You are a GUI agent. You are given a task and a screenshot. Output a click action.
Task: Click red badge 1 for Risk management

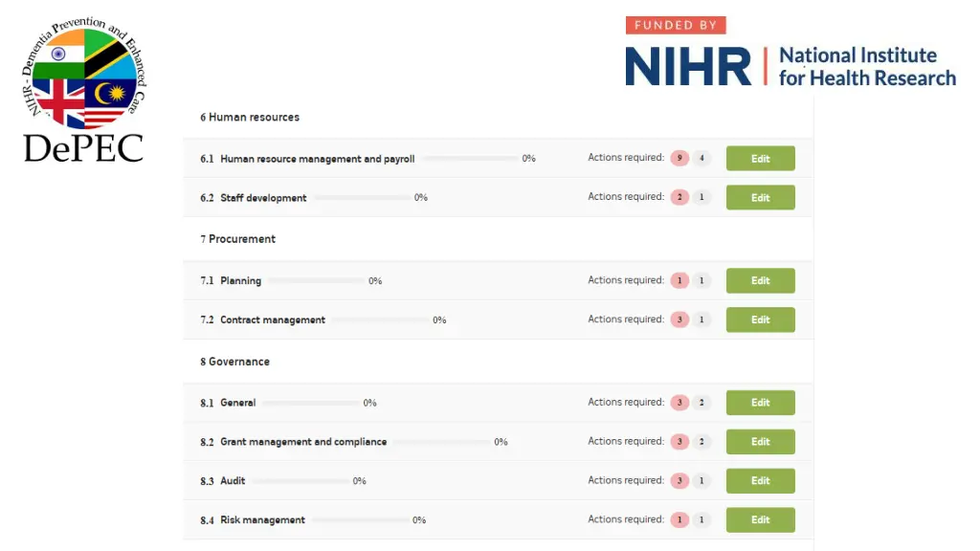[x=679, y=519]
